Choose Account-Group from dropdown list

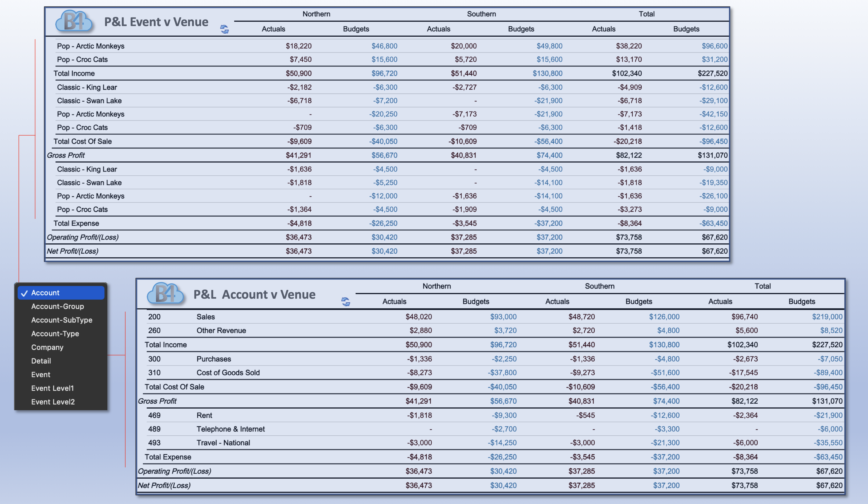pos(58,306)
